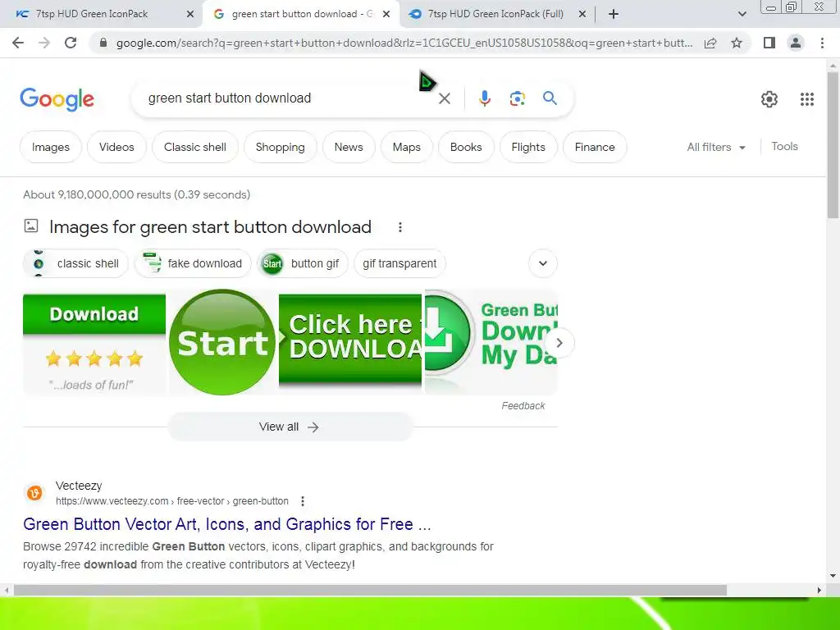Go back to the previous page
Image resolution: width=840 pixels, height=630 pixels.
click(18, 43)
